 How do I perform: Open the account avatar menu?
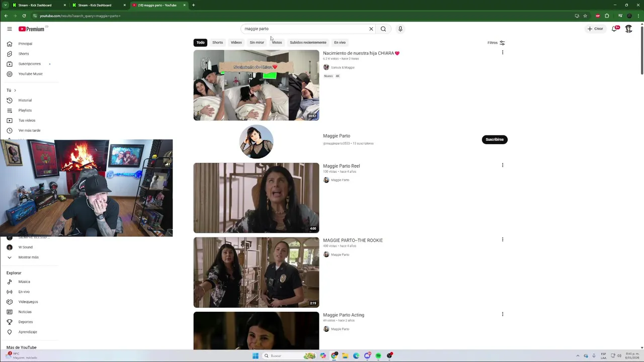pos(629,29)
